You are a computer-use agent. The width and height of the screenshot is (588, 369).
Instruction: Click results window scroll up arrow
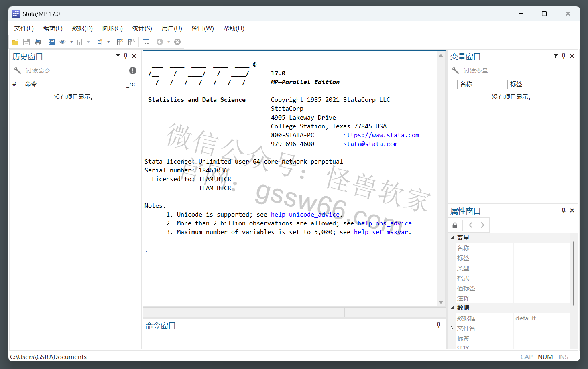[x=441, y=56]
